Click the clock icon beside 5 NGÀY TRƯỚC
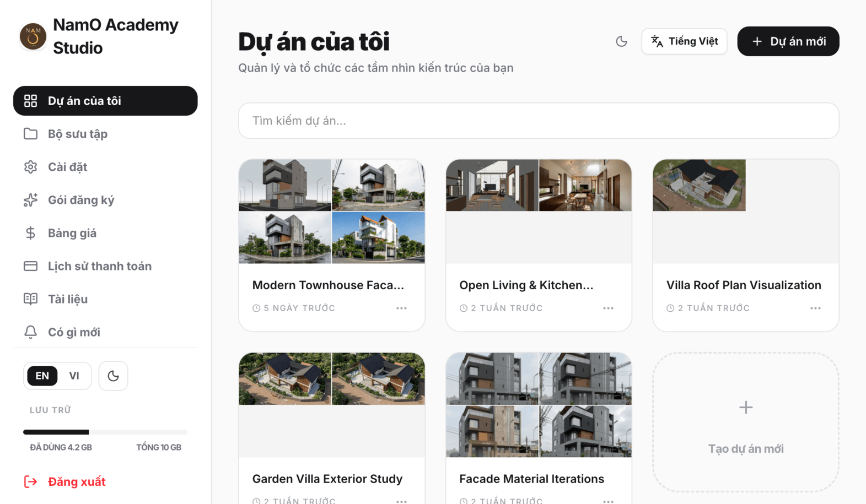 click(256, 308)
